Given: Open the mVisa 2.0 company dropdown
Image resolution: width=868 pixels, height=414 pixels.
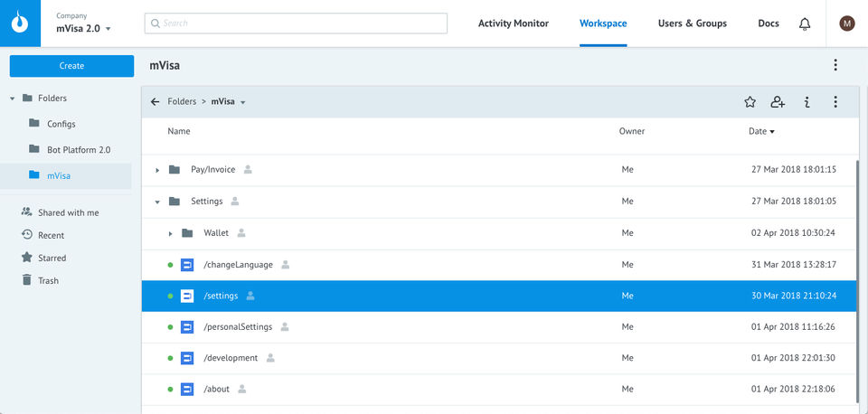Looking at the screenshot, I should coord(108,29).
